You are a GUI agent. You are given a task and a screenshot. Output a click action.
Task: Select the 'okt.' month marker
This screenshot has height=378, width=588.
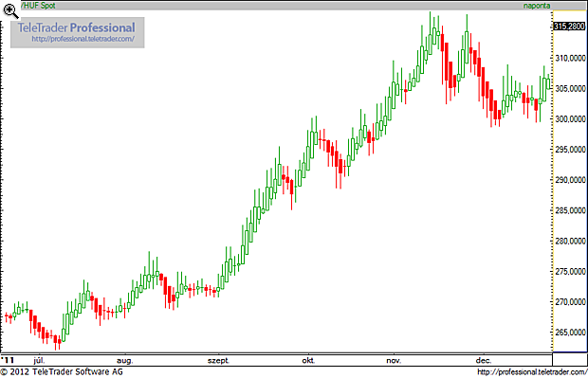point(308,360)
